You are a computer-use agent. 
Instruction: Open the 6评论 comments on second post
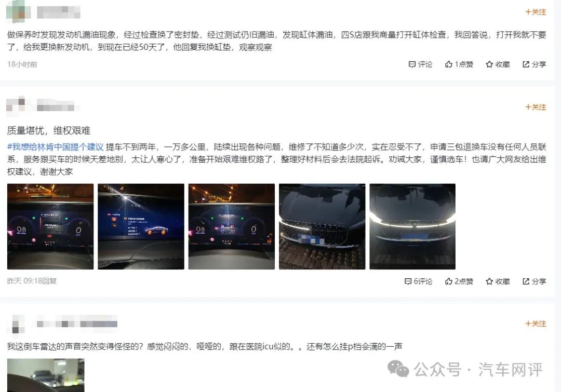(418, 281)
